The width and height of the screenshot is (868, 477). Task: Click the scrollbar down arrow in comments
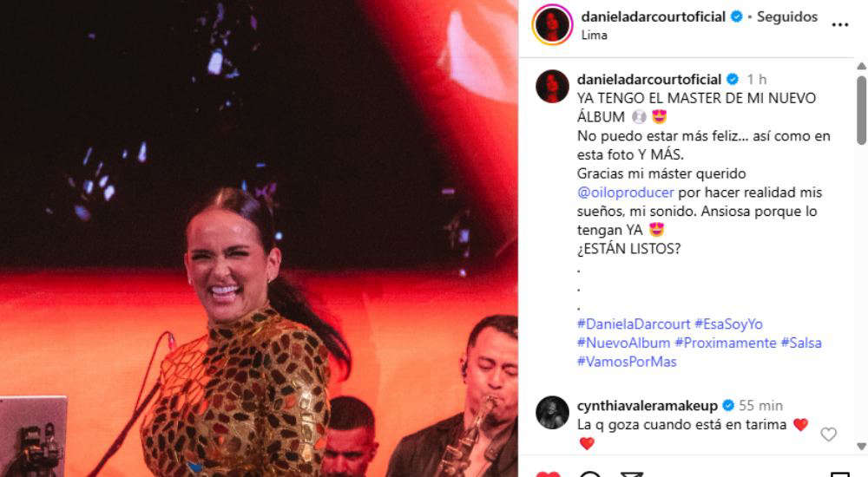(x=861, y=446)
